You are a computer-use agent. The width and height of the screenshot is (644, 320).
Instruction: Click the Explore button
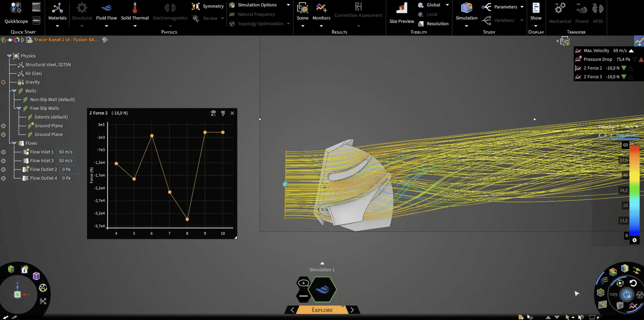[x=322, y=310]
